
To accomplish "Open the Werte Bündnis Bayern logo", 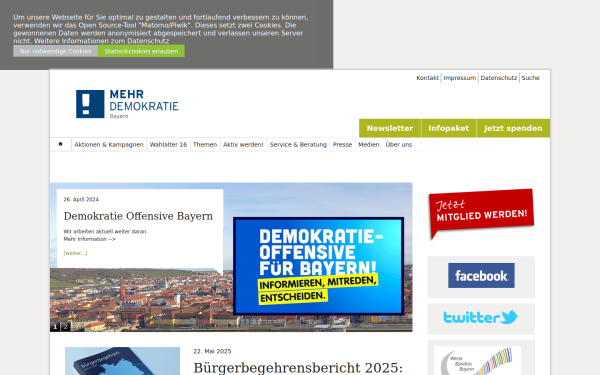I will [478, 361].
